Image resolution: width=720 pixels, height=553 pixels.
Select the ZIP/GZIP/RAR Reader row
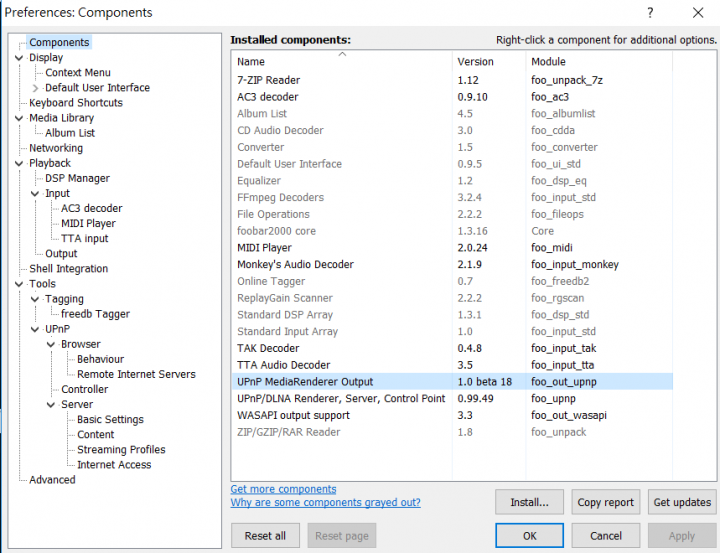tap(452, 433)
